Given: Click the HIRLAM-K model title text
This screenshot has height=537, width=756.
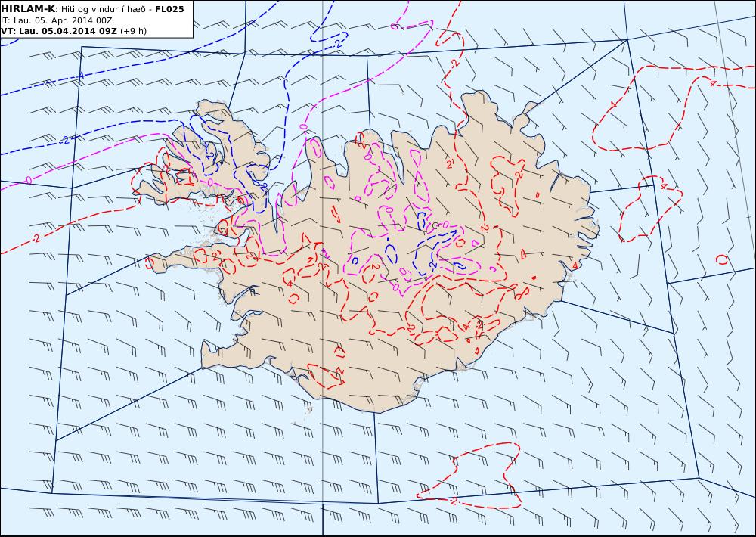Looking at the screenshot, I should (x=29, y=9).
